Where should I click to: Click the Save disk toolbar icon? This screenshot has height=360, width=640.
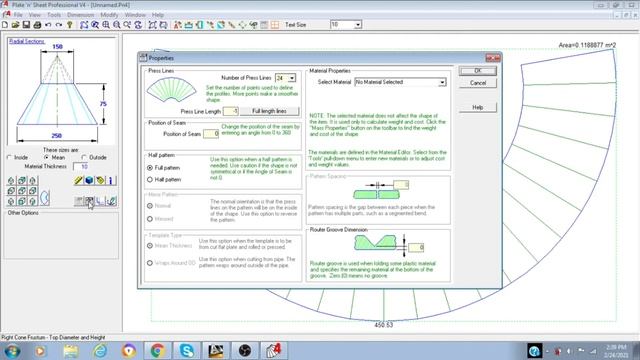[26, 25]
